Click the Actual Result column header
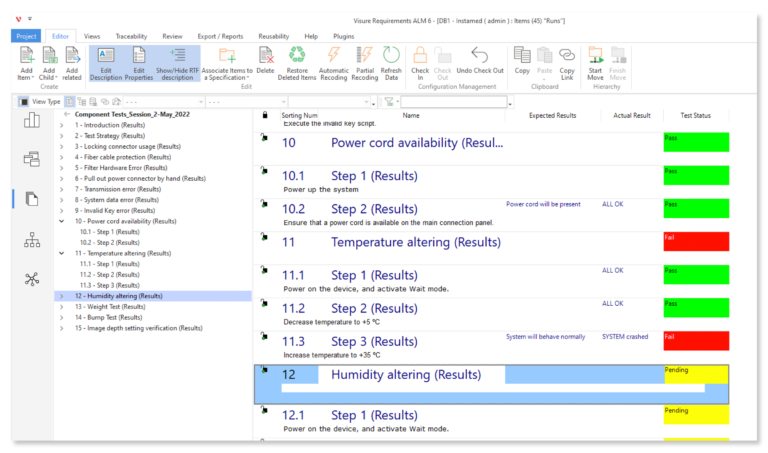Screen dimensions: 768x453 click(632, 116)
